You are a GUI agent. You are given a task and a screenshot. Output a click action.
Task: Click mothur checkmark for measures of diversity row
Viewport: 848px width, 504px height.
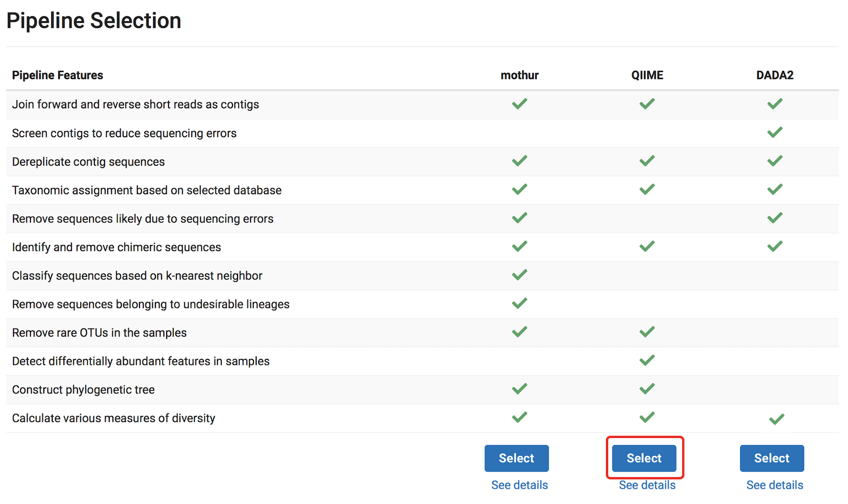[x=519, y=417]
